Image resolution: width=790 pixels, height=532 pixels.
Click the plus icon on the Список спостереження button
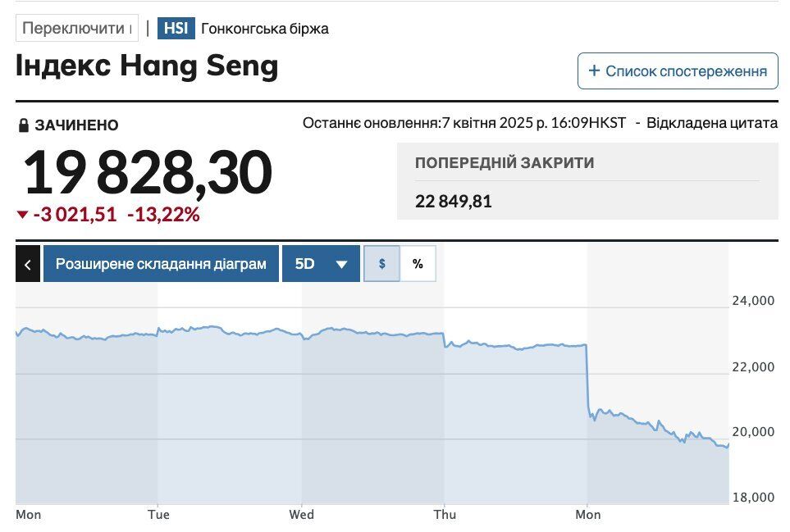tap(594, 70)
